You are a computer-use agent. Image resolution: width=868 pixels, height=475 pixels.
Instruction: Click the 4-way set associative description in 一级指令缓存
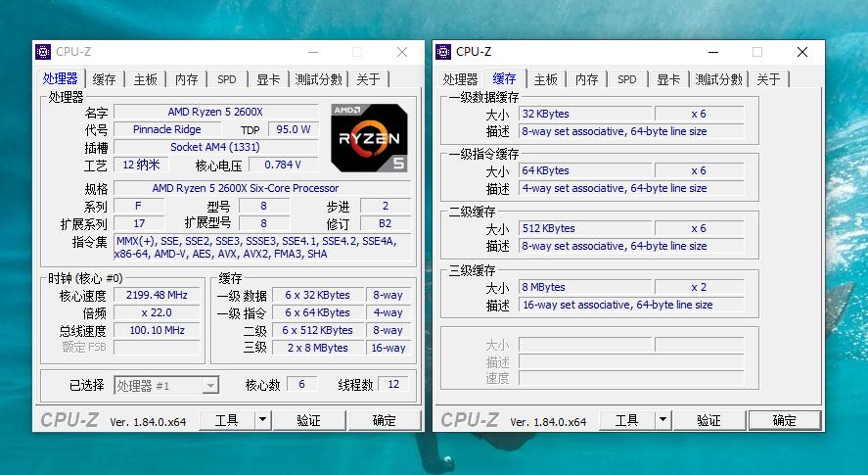coord(631,188)
